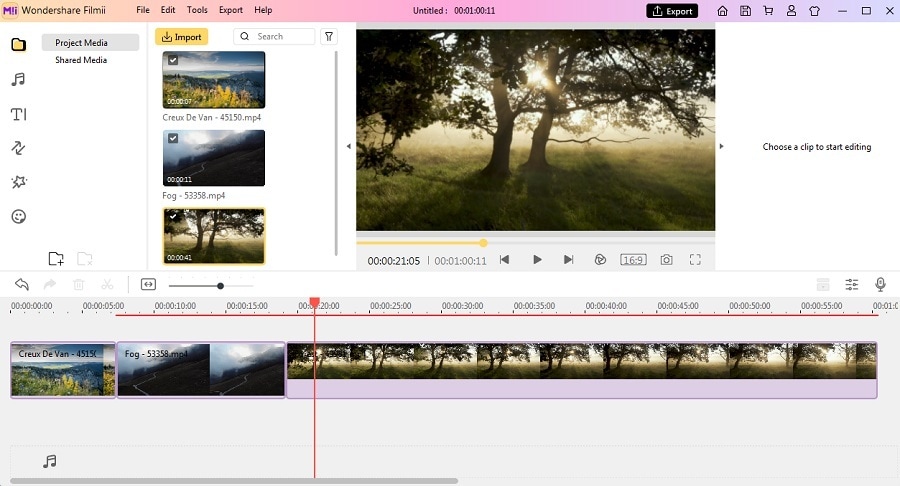The image size is (900, 486).
Task: Click the zoom-to-fit timeline icon
Action: [148, 285]
